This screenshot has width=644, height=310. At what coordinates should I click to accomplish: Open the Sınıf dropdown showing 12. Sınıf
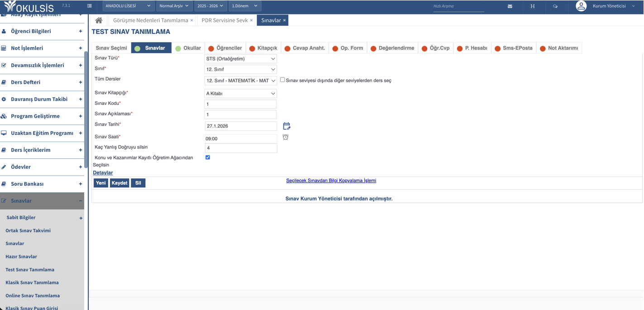coord(240,69)
